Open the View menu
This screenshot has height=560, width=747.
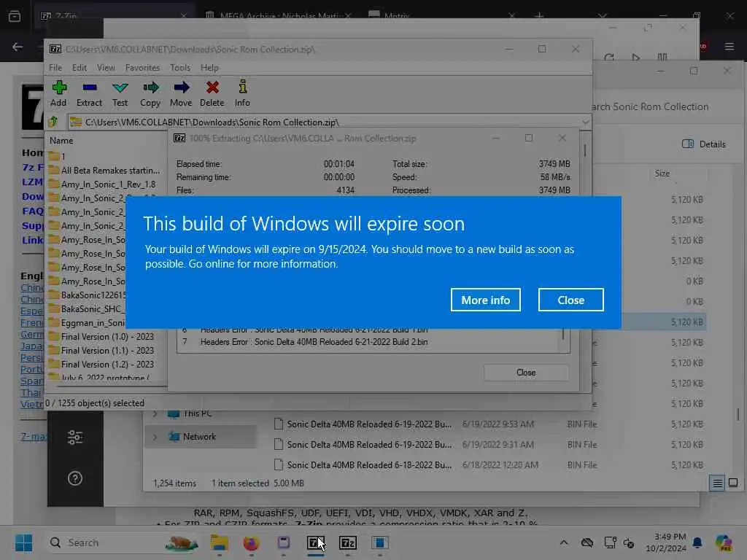tap(106, 68)
